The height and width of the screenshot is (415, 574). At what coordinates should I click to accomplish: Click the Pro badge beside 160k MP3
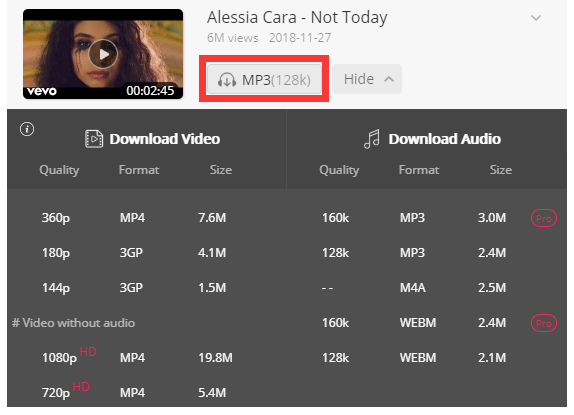(544, 218)
